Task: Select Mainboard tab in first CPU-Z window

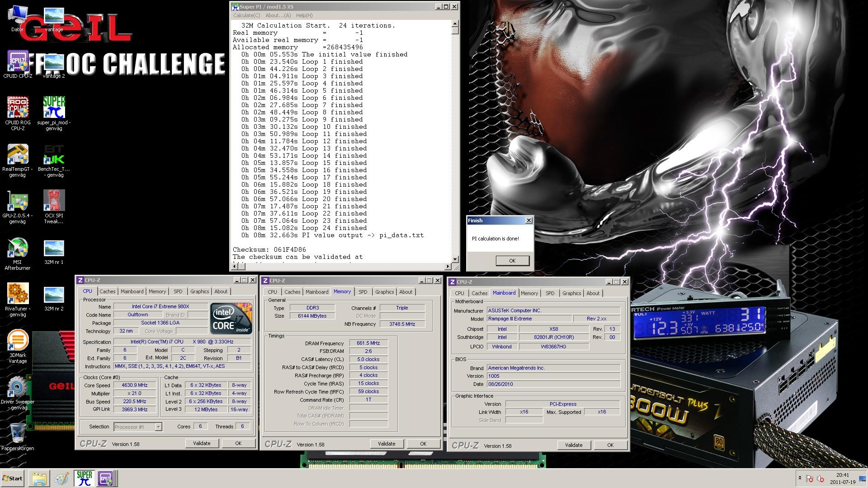Action: tap(132, 291)
